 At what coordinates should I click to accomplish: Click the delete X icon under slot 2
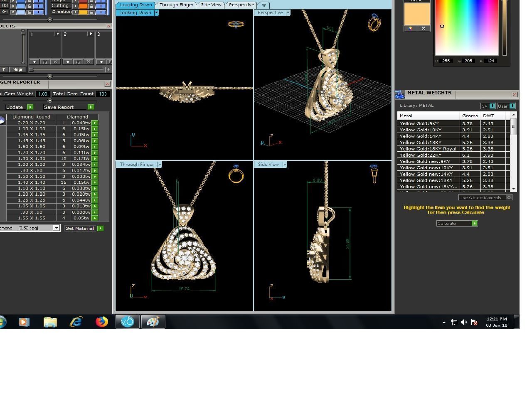click(89, 62)
